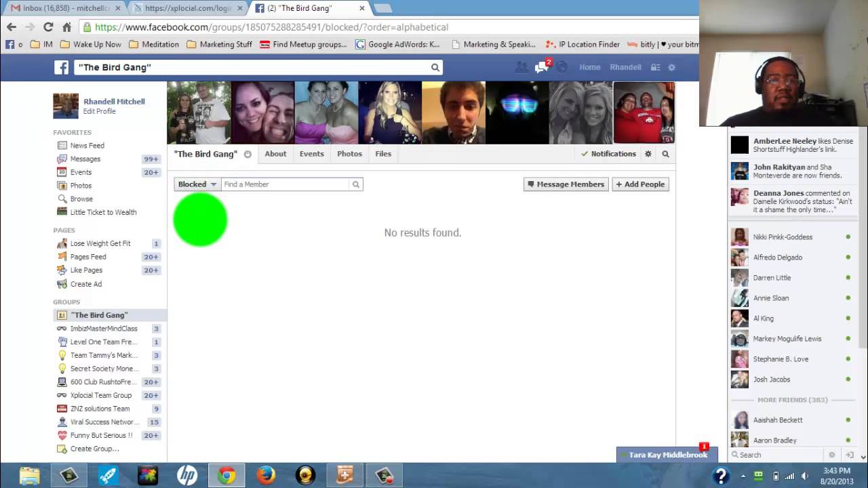This screenshot has width=868, height=488.
Task: Click the volume speaker icon in system tray
Action: point(805,476)
